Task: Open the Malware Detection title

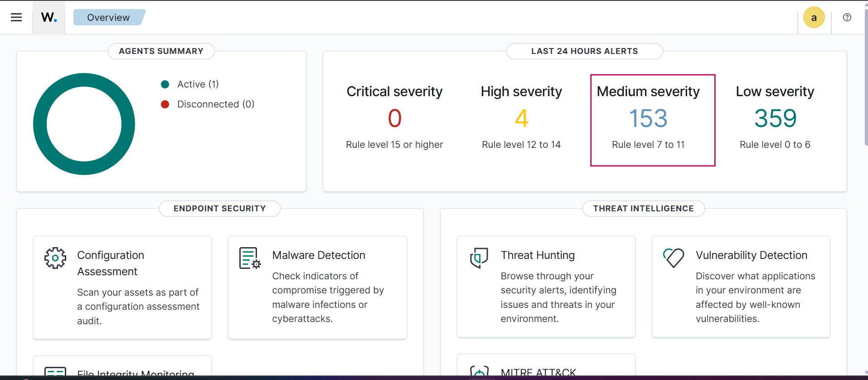Action: click(319, 255)
